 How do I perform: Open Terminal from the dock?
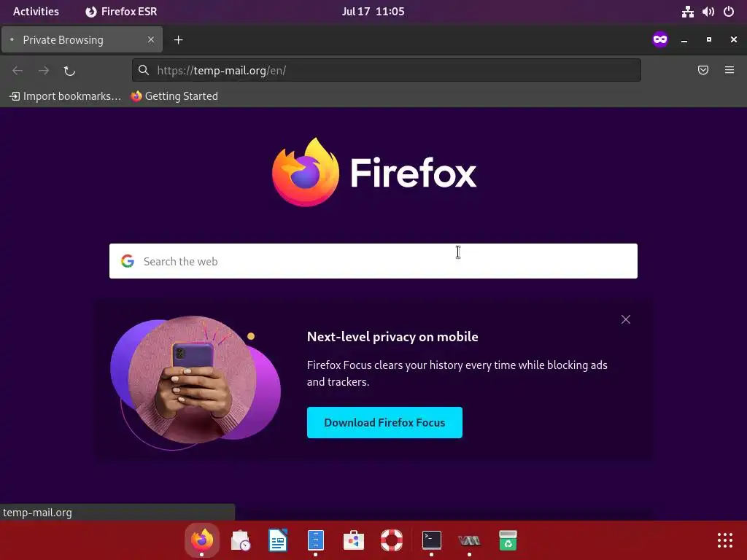[432, 540]
